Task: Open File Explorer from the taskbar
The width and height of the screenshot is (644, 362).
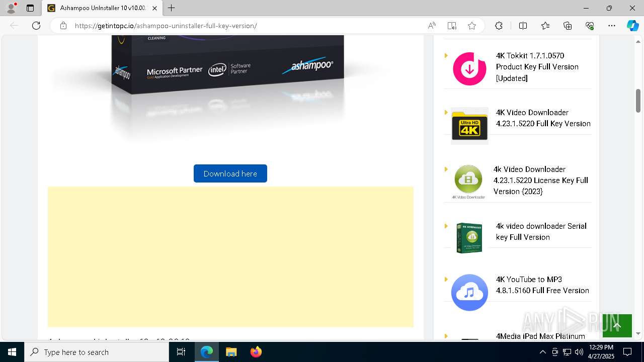Action: tap(231, 352)
